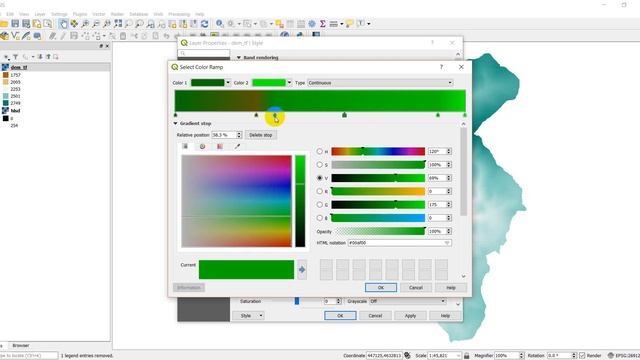Click the Delete Selected trash icon
This screenshot has height=360, width=640.
(x=123, y=36)
